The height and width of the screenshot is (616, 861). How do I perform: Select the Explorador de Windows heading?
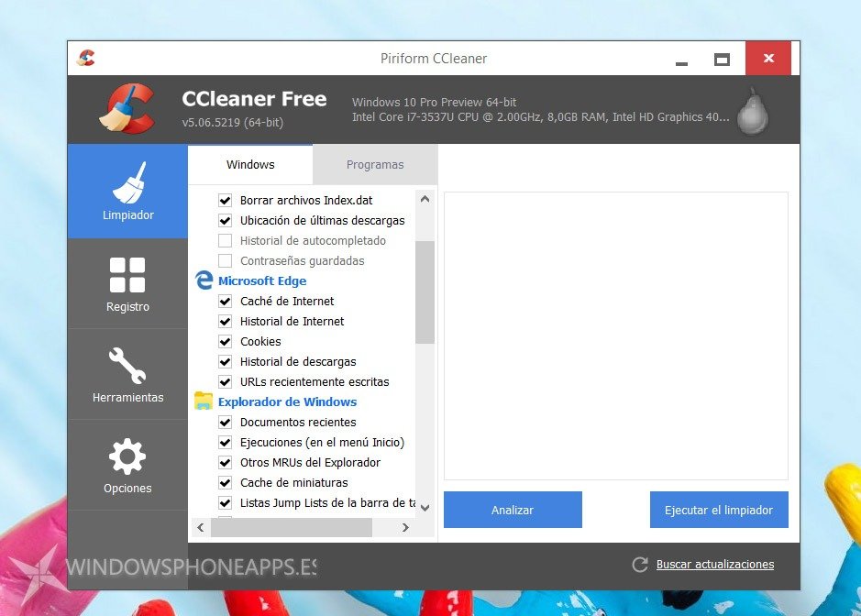[287, 401]
